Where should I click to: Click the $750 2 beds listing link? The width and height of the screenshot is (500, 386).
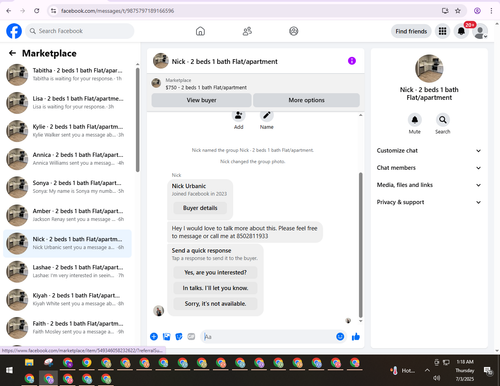(206, 87)
